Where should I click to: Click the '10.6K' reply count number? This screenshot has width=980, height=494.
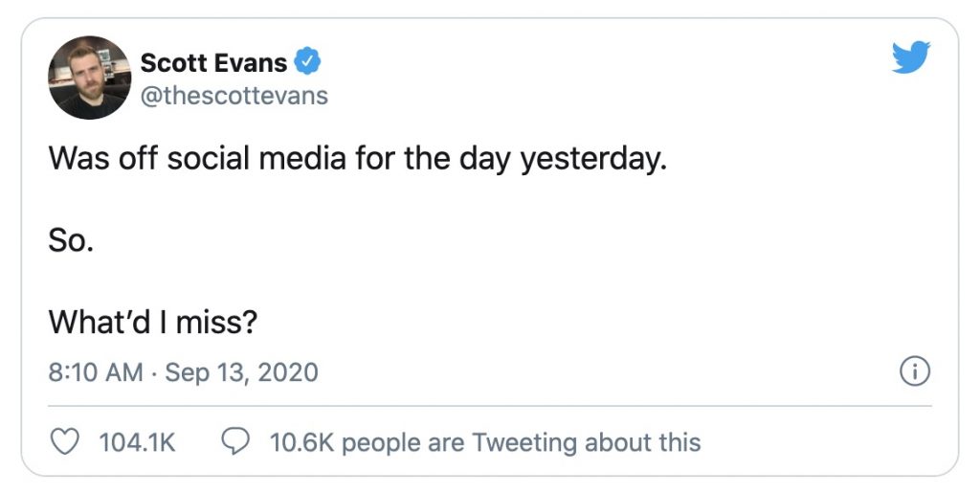click(x=301, y=443)
